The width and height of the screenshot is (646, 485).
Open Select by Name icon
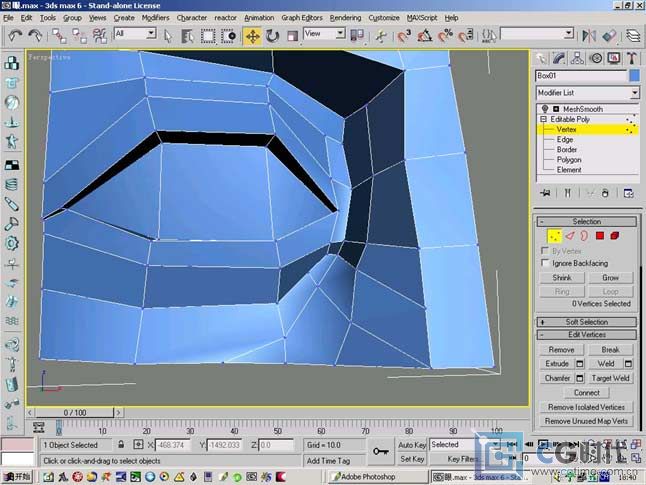pos(188,36)
